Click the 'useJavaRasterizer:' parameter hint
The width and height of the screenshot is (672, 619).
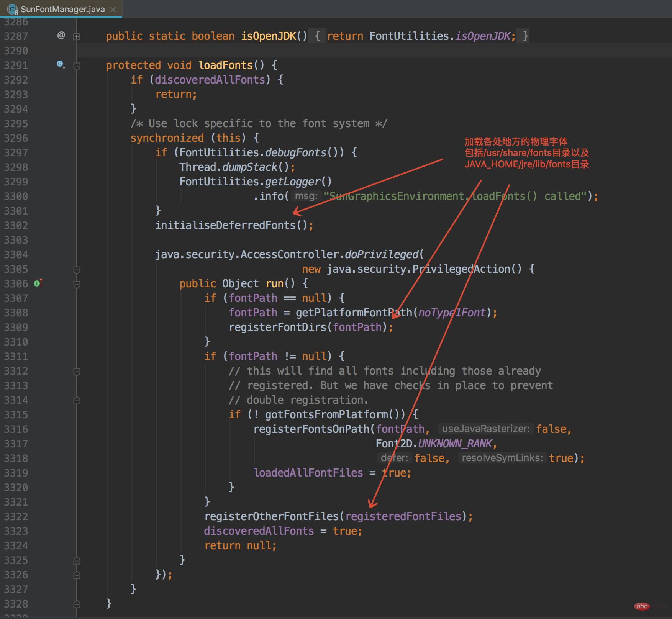tap(486, 429)
